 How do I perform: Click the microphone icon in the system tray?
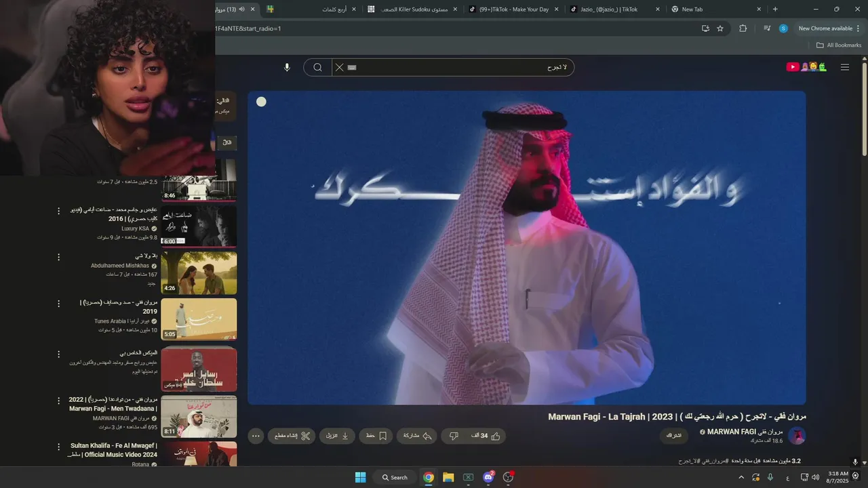coord(770,477)
